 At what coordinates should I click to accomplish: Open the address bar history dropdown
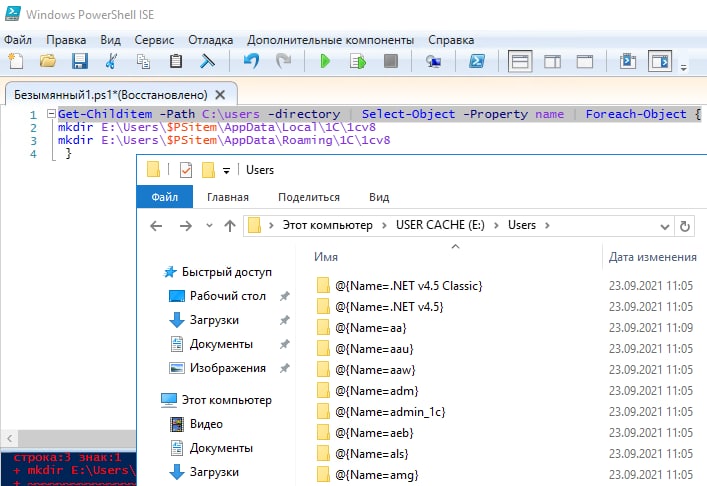664,226
